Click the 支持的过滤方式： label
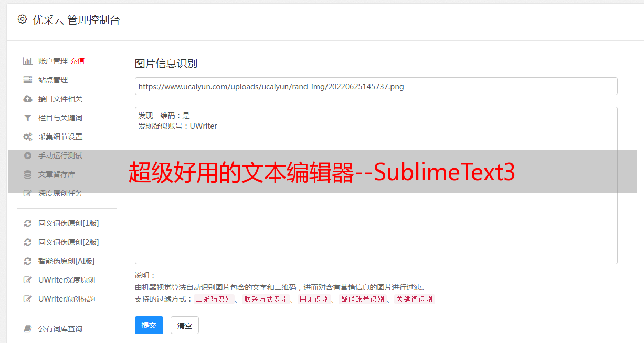Screen dimensions: 644x343 [164, 299]
